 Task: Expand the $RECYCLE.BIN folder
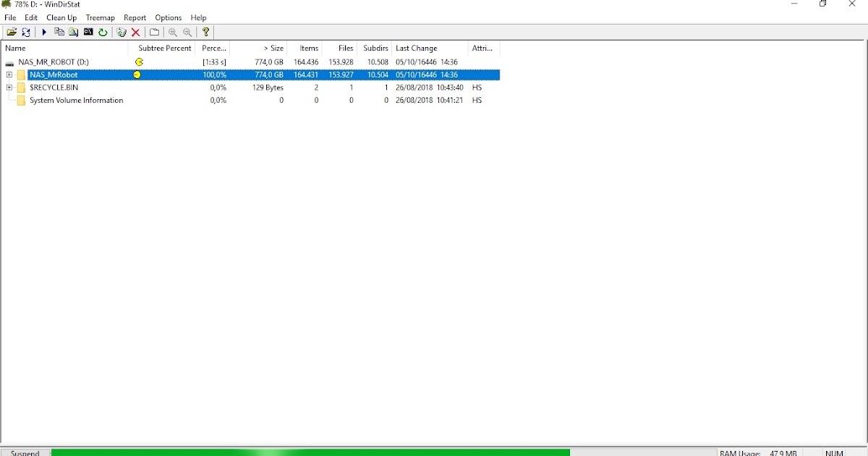click(x=8, y=87)
